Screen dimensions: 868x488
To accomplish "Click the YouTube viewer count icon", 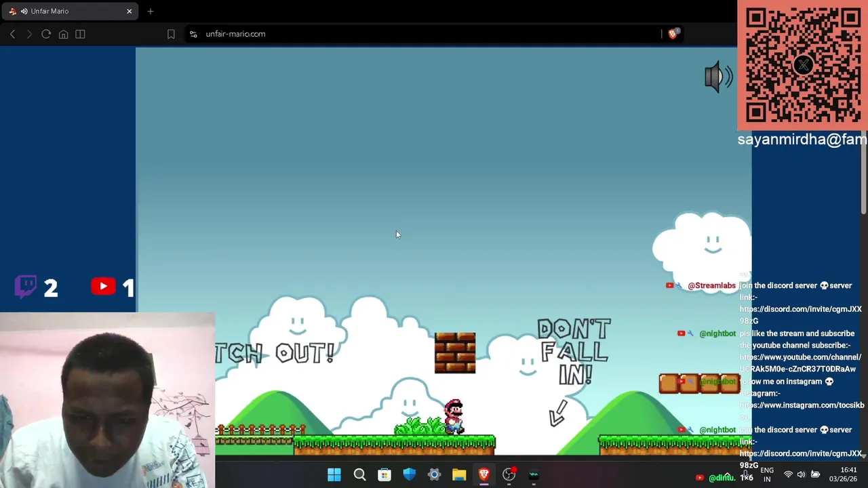I will tap(103, 287).
